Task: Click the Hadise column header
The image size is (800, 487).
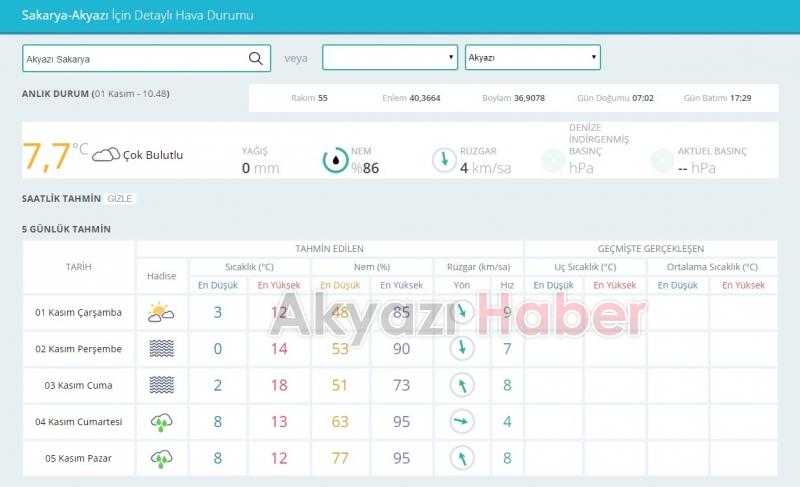Action: coord(162,276)
